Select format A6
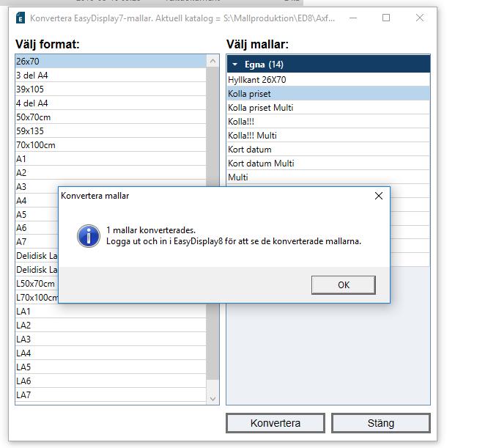Viewport: 477px width, 448px height. pos(37,228)
